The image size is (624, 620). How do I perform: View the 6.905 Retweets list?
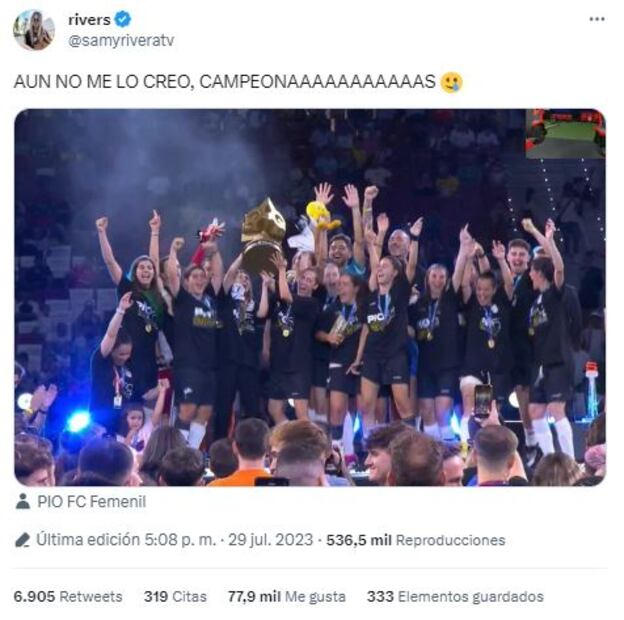(x=68, y=597)
